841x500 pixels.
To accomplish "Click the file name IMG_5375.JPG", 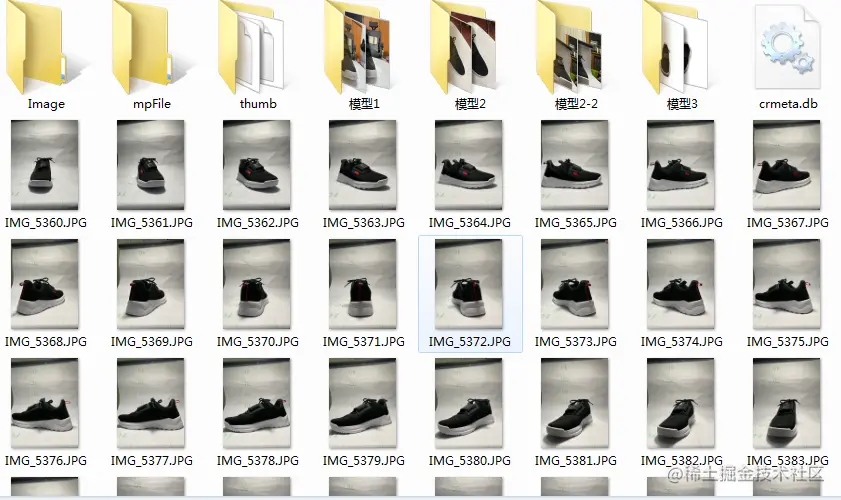I will tap(787, 342).
